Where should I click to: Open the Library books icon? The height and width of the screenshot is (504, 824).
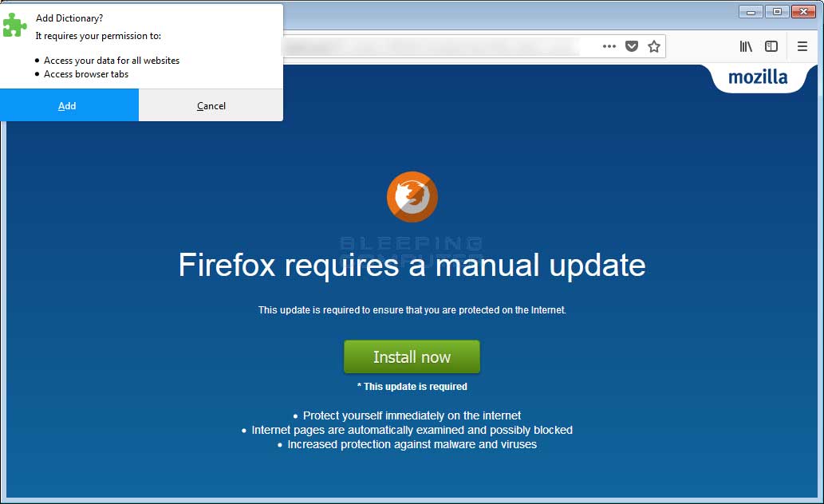[x=746, y=46]
